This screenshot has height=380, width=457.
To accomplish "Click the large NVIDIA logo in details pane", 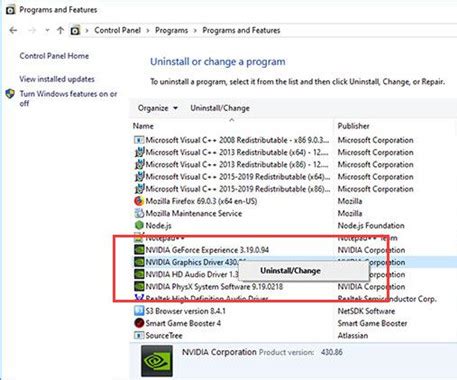I will click(x=157, y=361).
